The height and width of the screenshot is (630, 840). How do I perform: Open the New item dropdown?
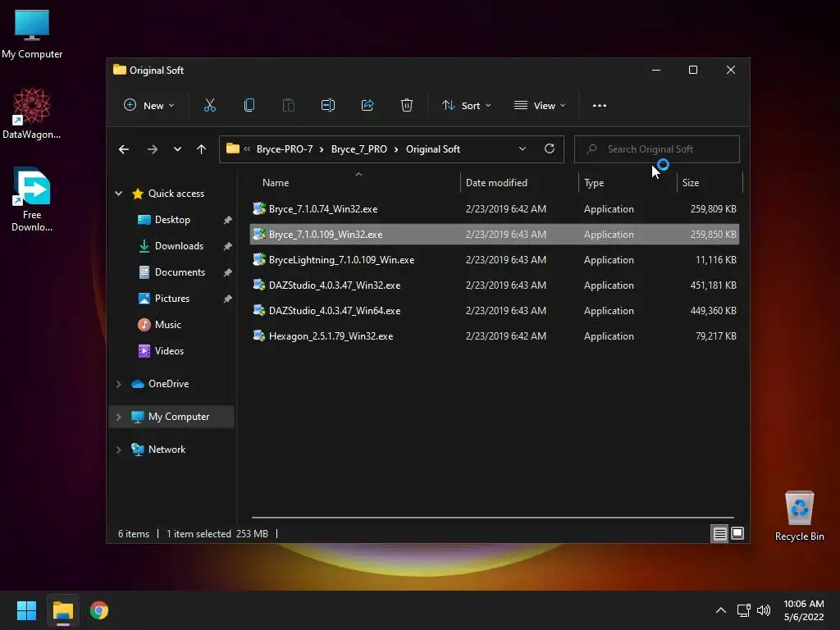149,106
